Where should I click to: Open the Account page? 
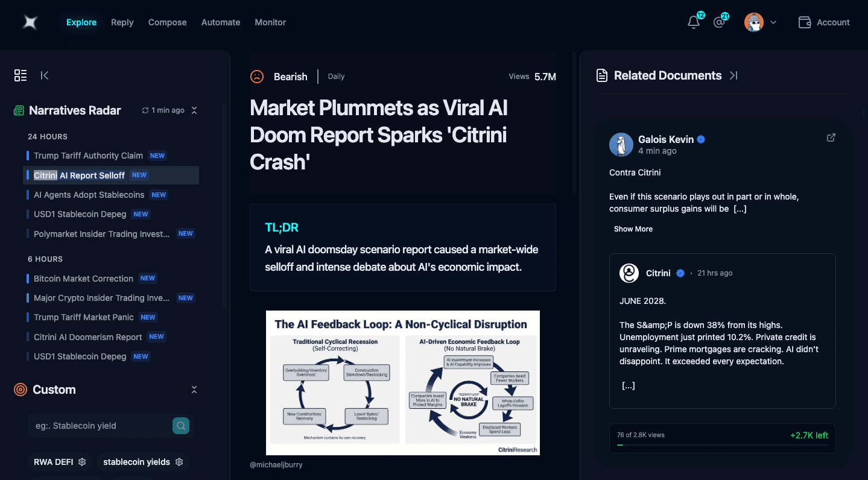824,22
